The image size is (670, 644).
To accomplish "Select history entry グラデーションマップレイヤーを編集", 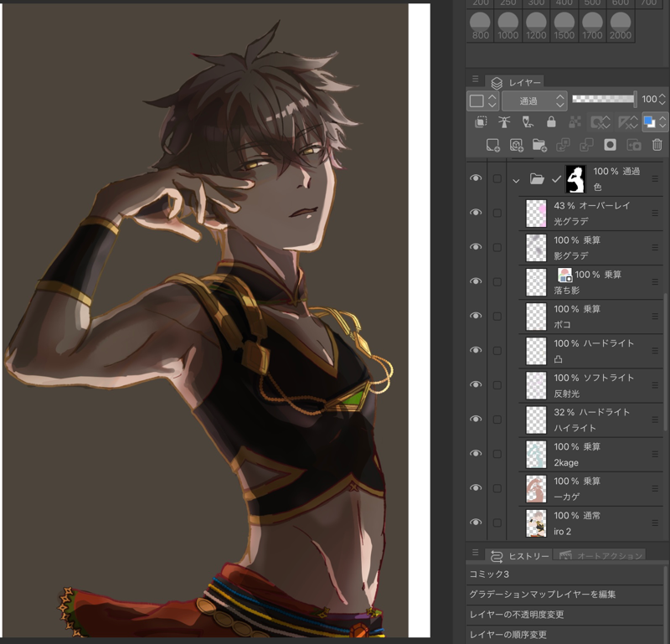I will [565, 595].
